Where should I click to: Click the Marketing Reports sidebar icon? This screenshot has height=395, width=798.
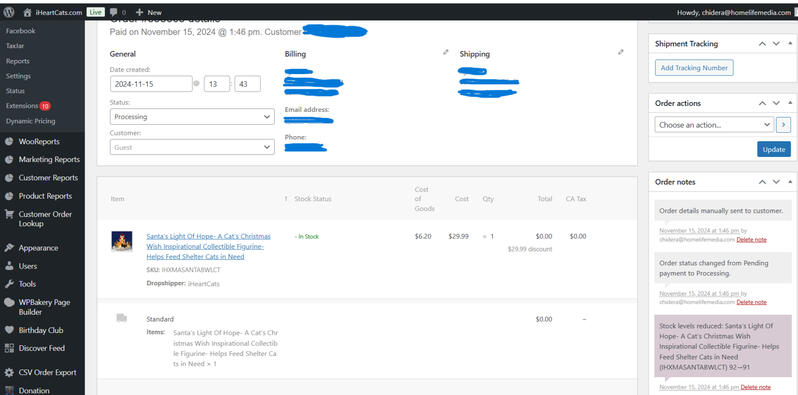9,159
